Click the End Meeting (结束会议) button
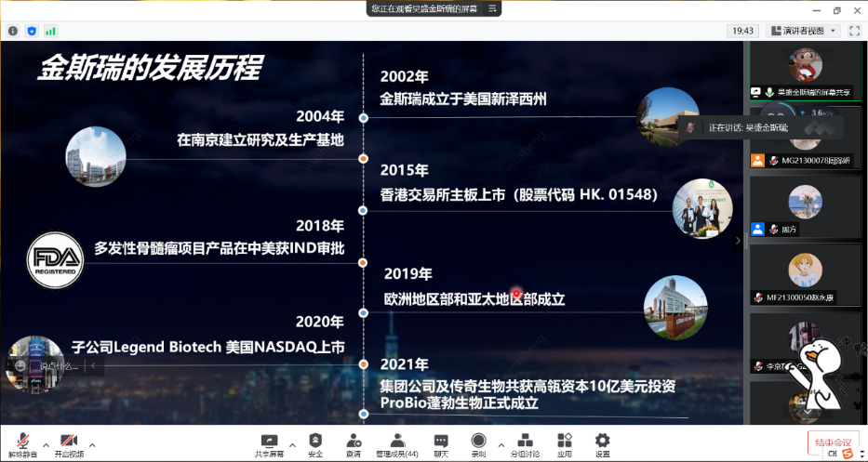Image resolution: width=868 pixels, height=462 pixels. [x=832, y=442]
